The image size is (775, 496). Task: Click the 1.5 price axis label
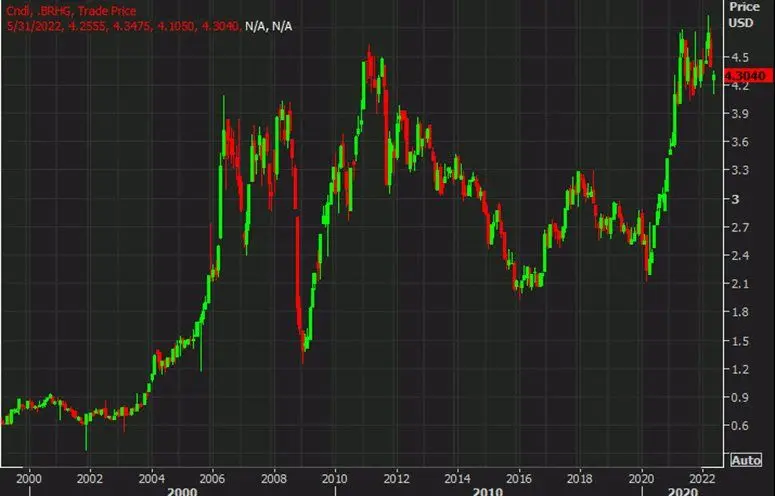pyautogui.click(x=741, y=342)
